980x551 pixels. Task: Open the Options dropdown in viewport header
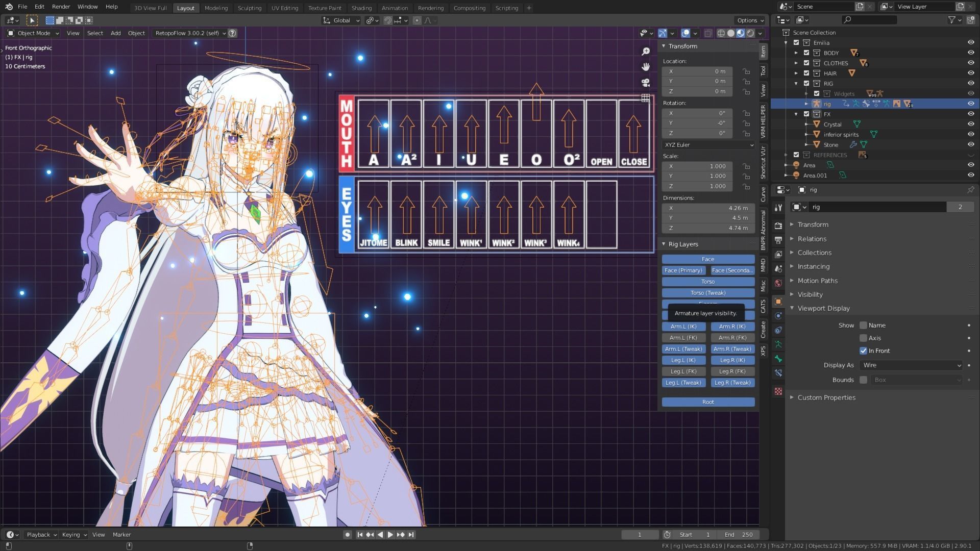[750, 20]
